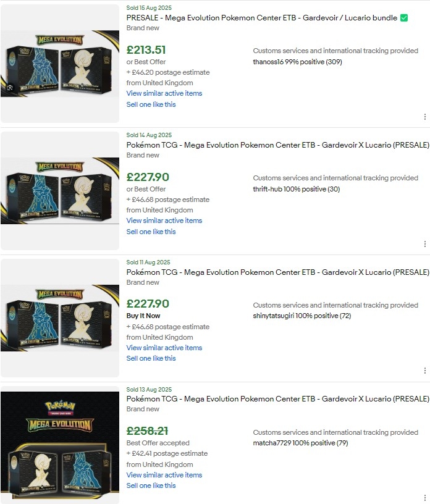430x504 pixels.
Task: View similar active items for the thrift-hub listing
Action: 164,220
